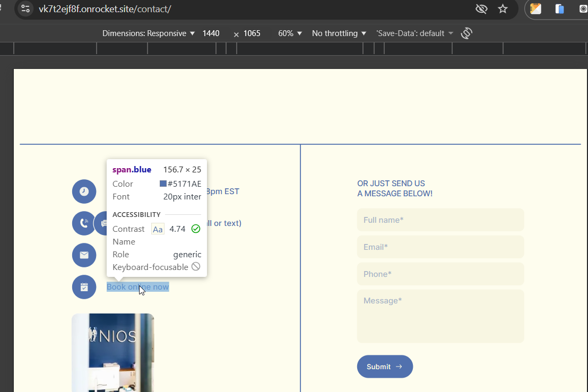Click the phone call icon

point(83,223)
